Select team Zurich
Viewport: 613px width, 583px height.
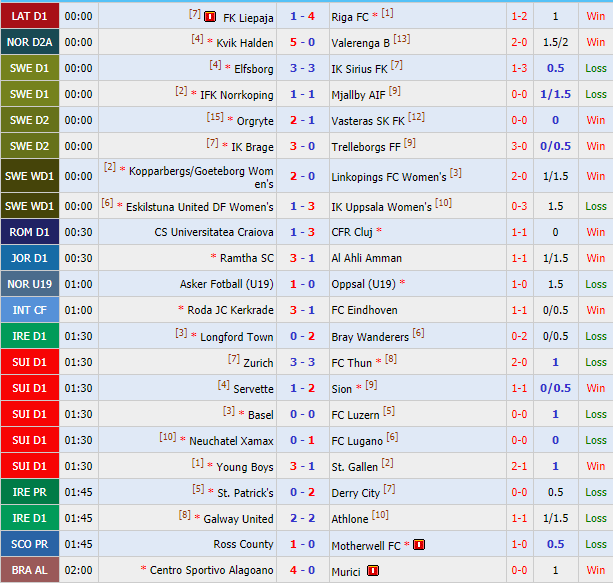coord(258,363)
